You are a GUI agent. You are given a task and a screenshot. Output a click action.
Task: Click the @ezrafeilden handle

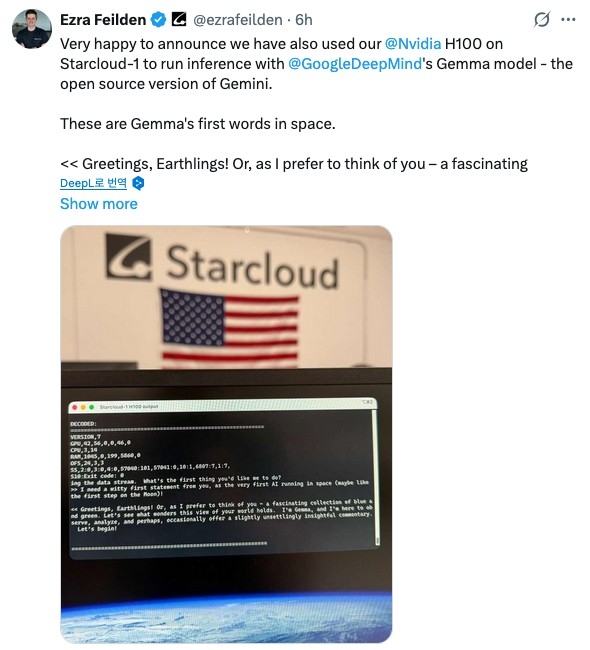click(238, 19)
